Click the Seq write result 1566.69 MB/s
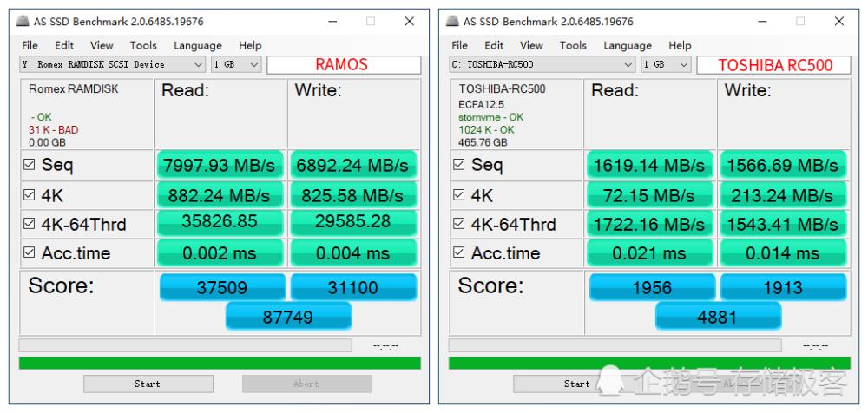 click(x=783, y=165)
